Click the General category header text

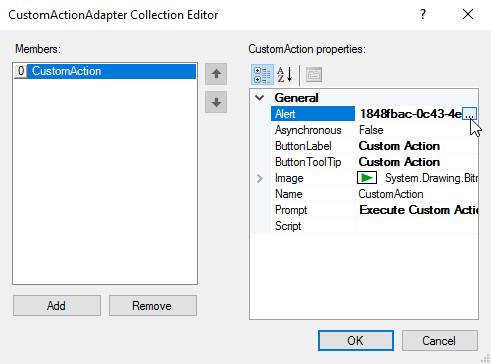(x=296, y=98)
